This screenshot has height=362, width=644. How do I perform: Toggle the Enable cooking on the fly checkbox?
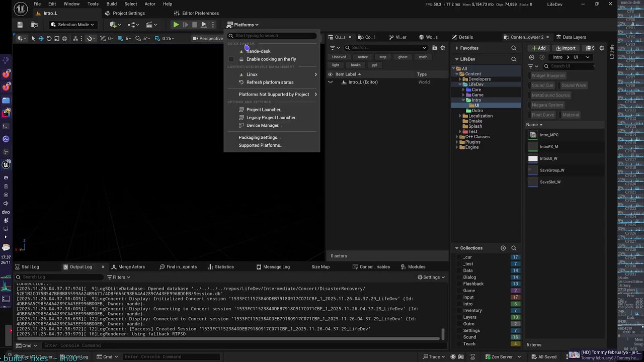pyautogui.click(x=231, y=59)
